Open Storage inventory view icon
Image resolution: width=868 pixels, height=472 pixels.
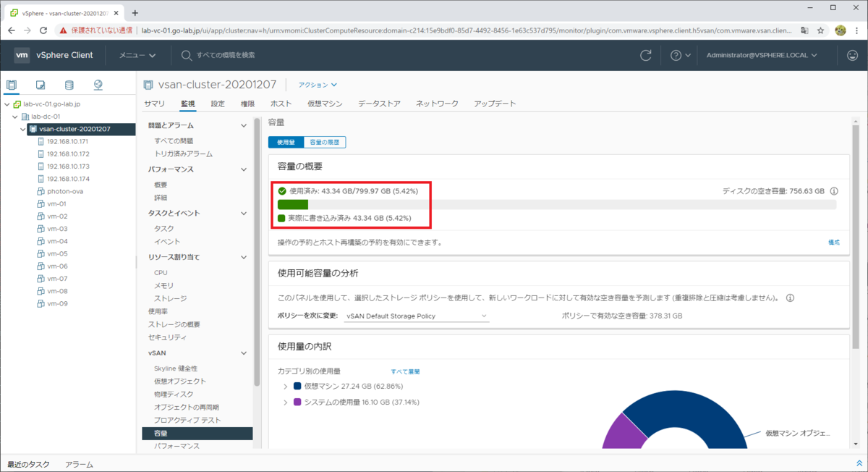pos(69,85)
